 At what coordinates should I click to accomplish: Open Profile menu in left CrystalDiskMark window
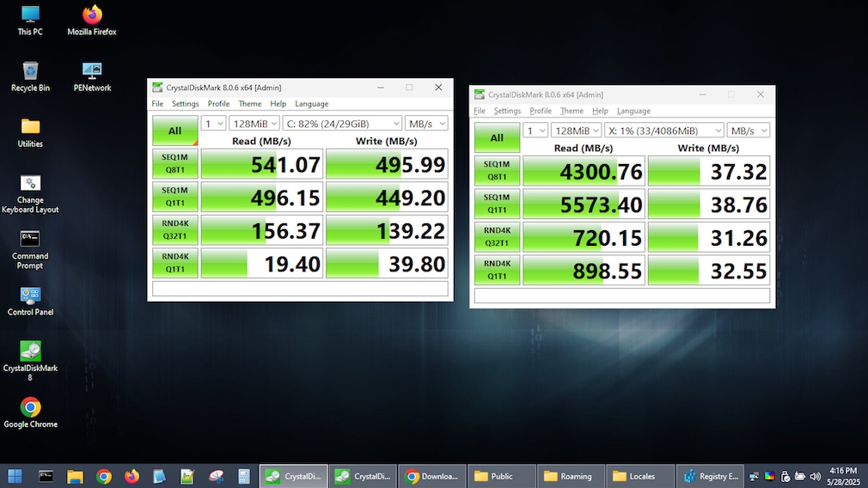click(218, 103)
